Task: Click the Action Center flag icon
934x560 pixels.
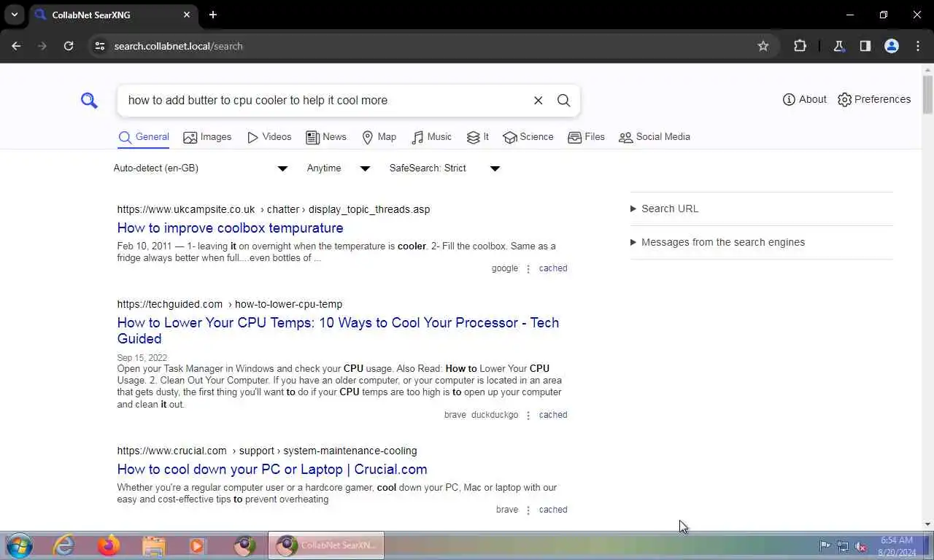Action: tap(825, 546)
